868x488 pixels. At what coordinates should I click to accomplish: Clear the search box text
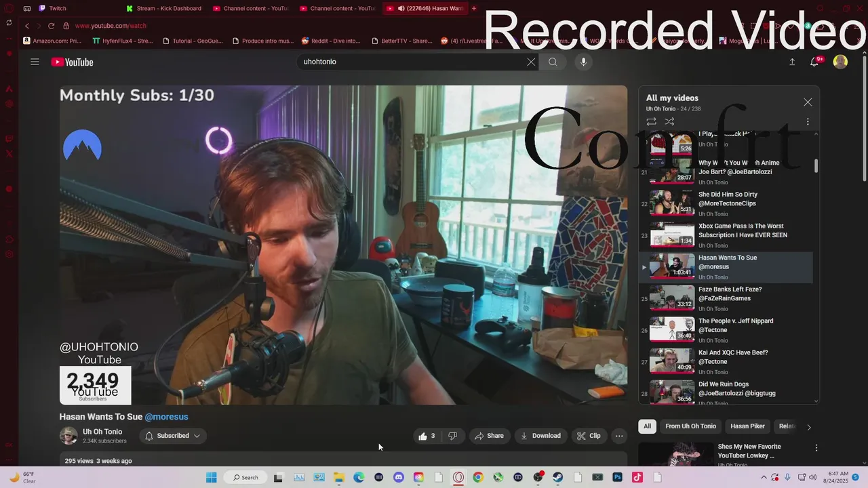point(531,62)
